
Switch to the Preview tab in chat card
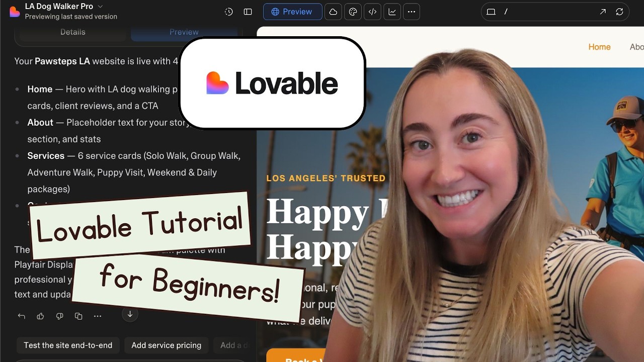click(x=184, y=32)
